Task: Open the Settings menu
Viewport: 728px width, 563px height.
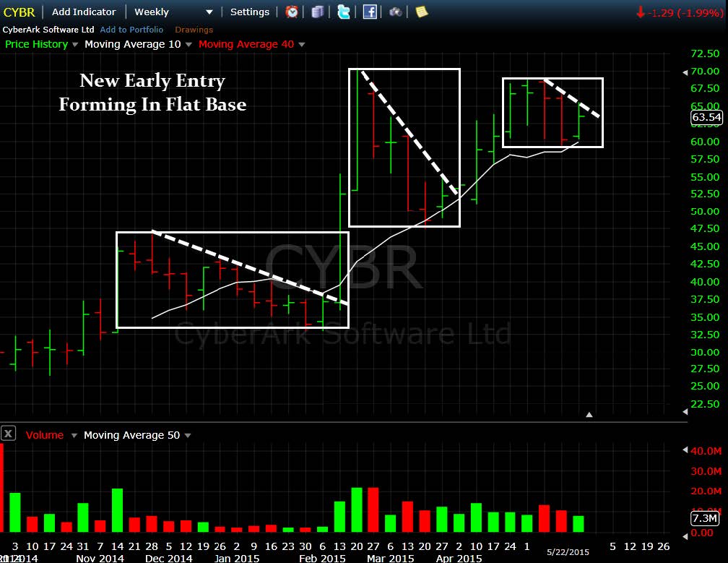Action: pos(250,12)
